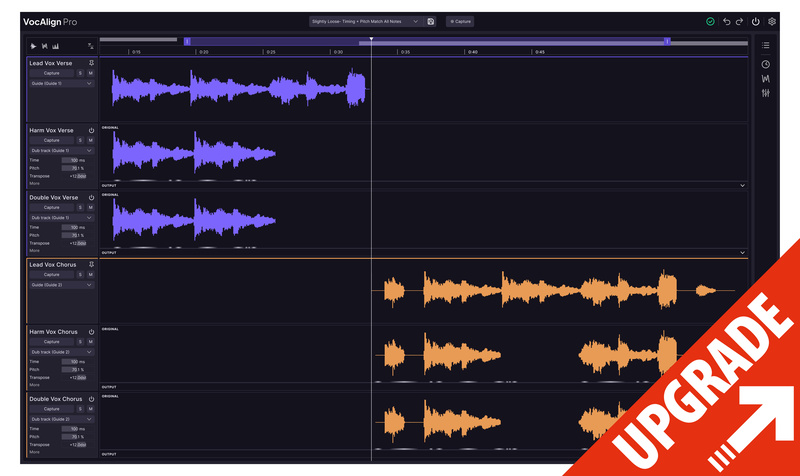Capture audio for Double Vox Verse
The image size is (800, 476).
click(52, 208)
